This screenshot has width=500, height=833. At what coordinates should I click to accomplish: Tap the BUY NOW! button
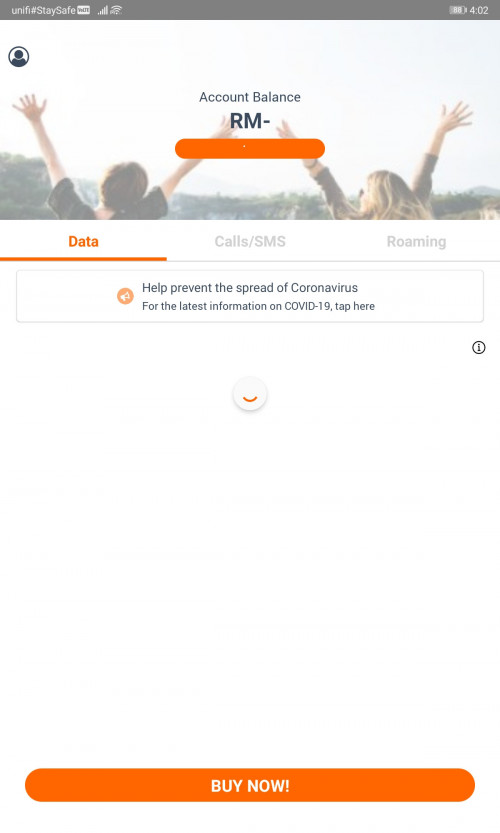pyautogui.click(x=250, y=785)
